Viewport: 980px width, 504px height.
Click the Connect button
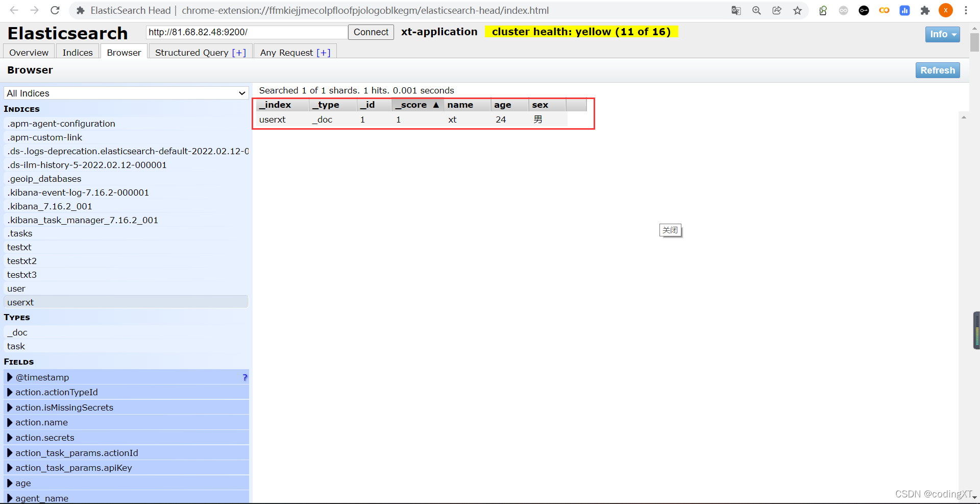coord(371,32)
